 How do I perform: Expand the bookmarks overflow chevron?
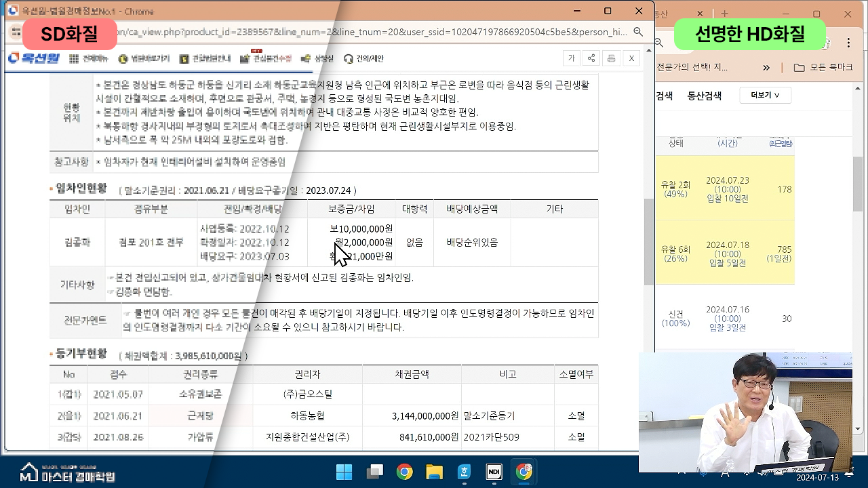pos(766,68)
